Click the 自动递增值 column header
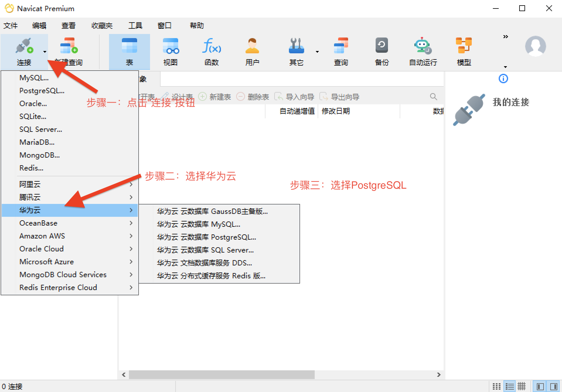Screen dimensions: 562x392 click(292, 111)
